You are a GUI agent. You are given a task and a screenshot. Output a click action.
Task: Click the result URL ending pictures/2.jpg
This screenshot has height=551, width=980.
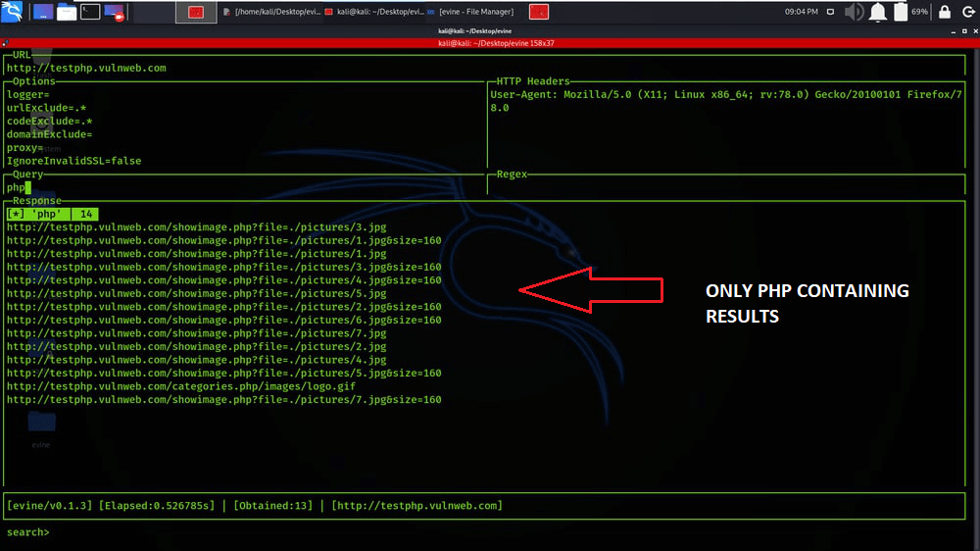[x=196, y=346]
